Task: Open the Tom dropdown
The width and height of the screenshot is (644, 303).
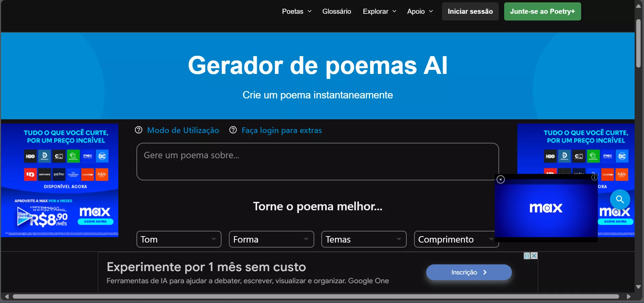Action: coord(178,239)
